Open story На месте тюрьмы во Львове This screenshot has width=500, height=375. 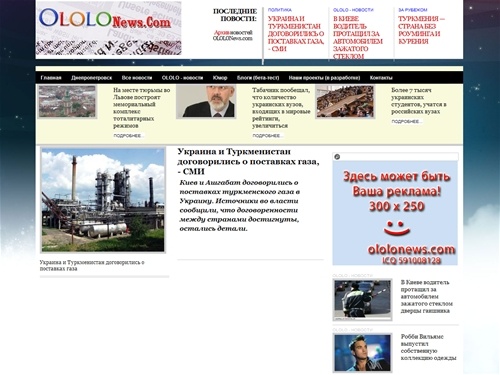142,108
